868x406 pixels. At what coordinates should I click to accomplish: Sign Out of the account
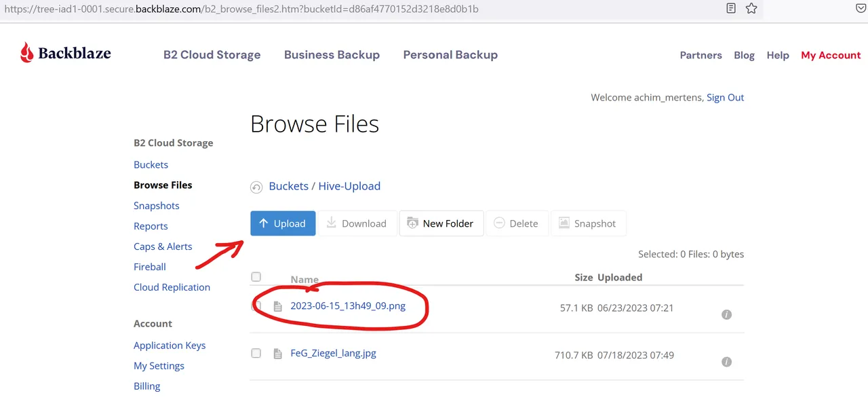point(725,98)
